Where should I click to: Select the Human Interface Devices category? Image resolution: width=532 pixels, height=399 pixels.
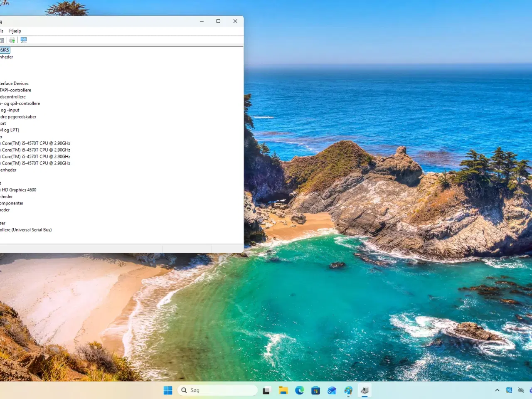pyautogui.click(x=14, y=83)
